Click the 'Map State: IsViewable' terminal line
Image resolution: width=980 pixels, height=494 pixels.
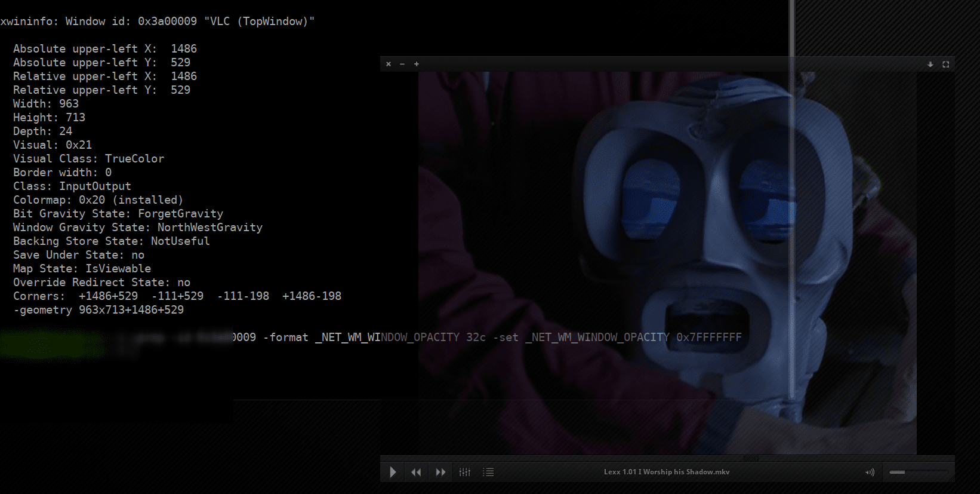(x=82, y=269)
